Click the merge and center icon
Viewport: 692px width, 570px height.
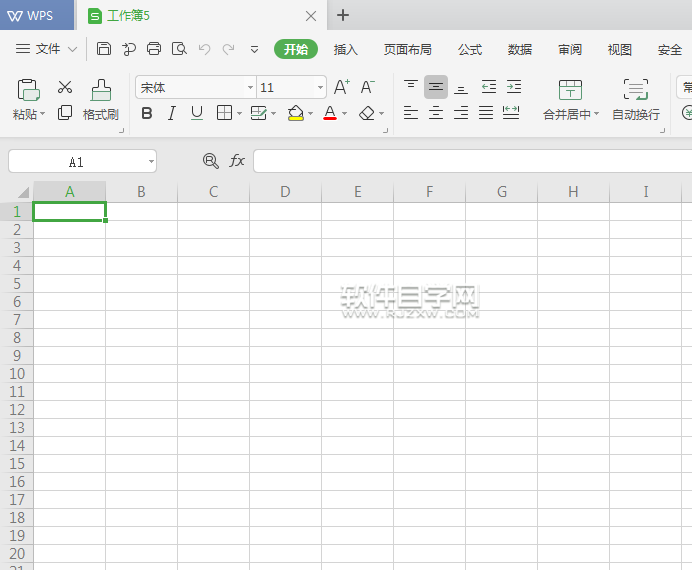point(570,89)
